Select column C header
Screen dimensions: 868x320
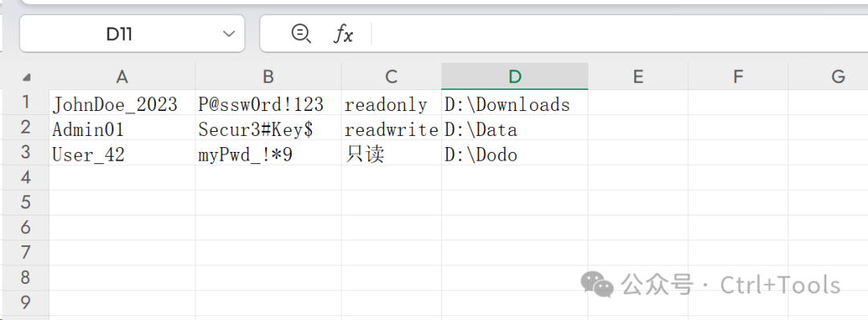pos(391,76)
